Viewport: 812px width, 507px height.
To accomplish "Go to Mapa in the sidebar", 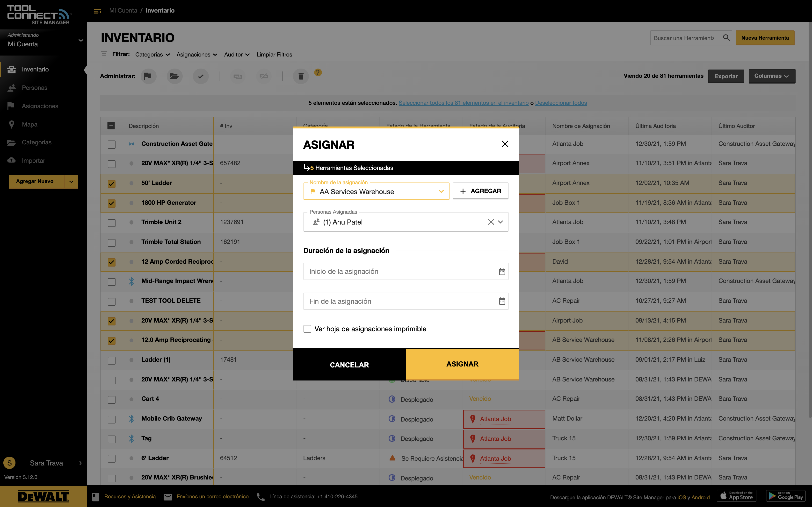I will [29, 124].
